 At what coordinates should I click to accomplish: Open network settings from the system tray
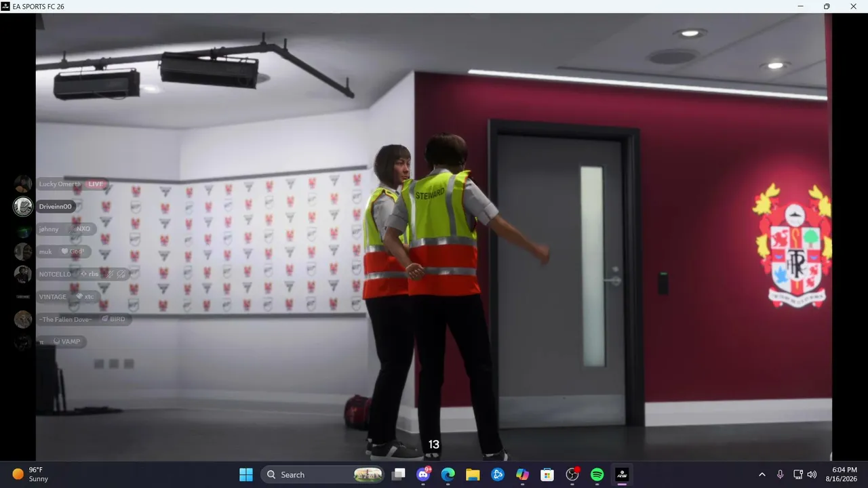798,474
